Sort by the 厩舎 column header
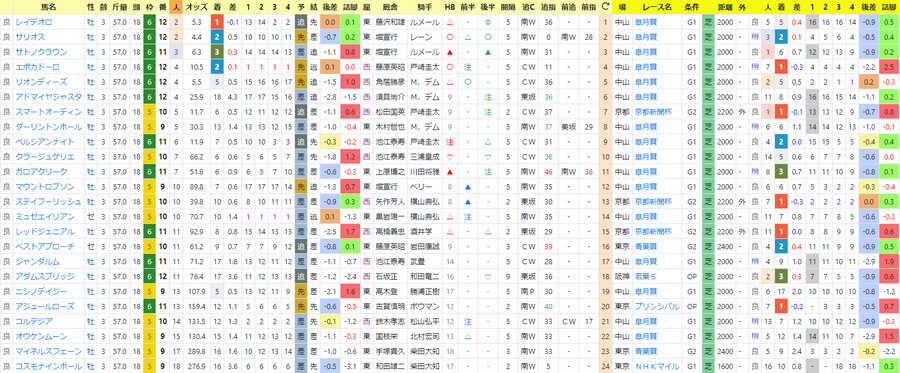900x373 pixels. pos(390,7)
